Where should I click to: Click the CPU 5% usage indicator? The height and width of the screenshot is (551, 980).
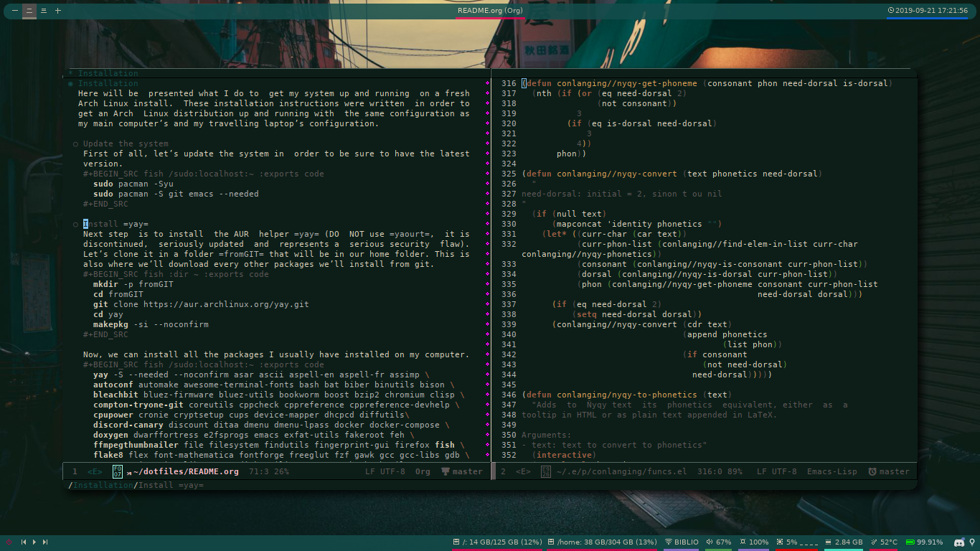tap(796, 542)
